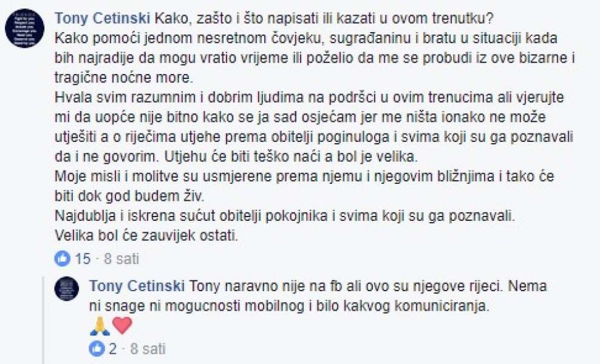Image resolution: width=600 pixels, height=364 pixels.
Task: Open Tony Cetinski's name on the reply
Action: coord(138,285)
